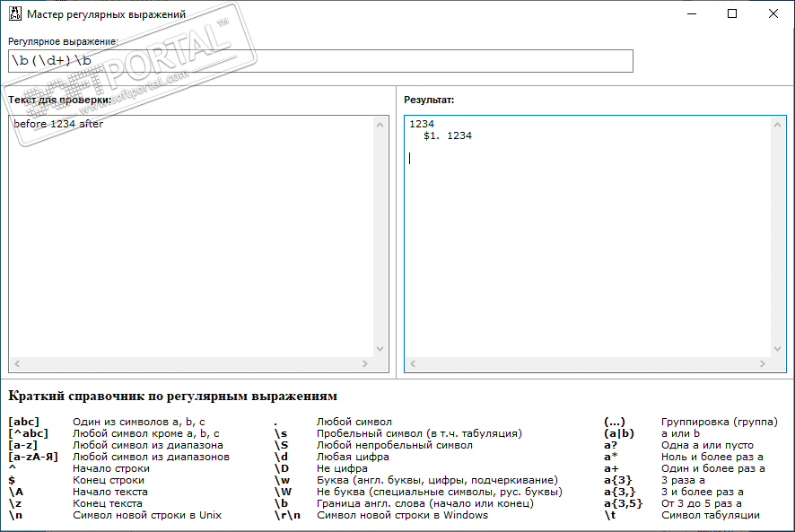Click the first '1234' result line

422,124
